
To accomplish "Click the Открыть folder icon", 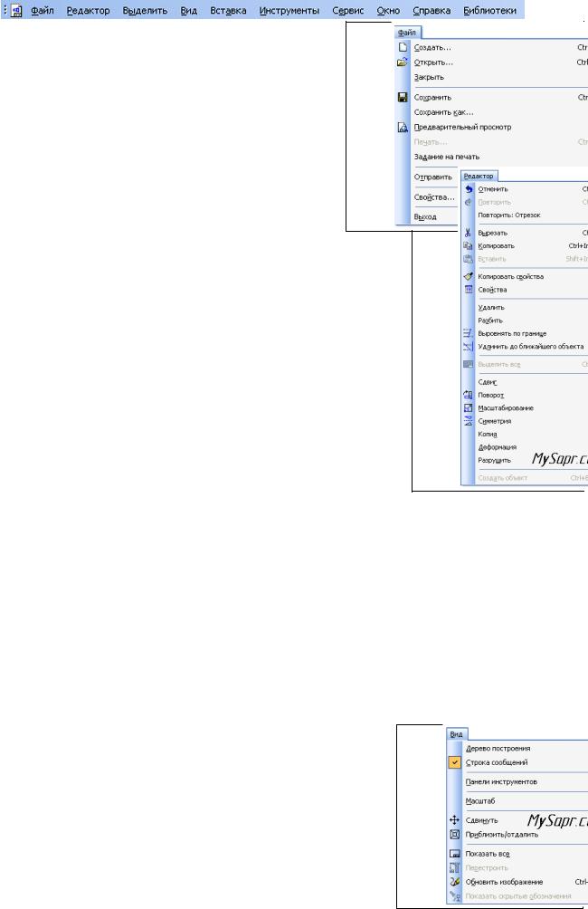I will coord(403,62).
